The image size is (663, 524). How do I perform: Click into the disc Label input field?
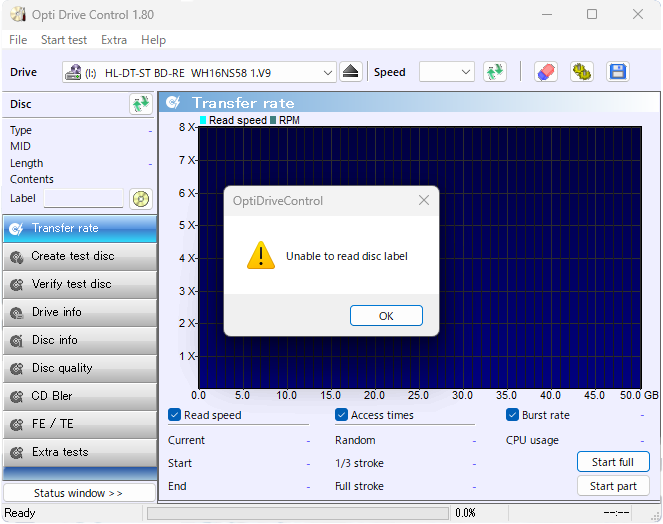point(83,198)
